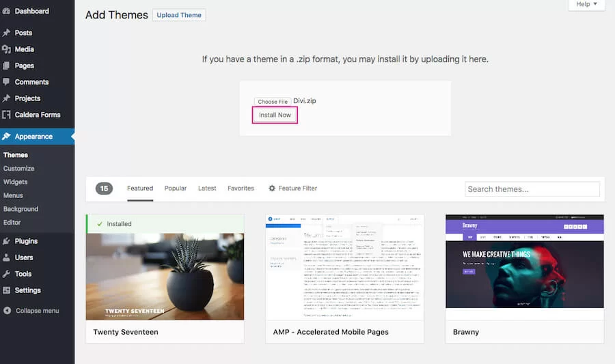Viewport: 615px width, 364px height.
Task: Switch to the Latest themes tab
Action: point(207,188)
